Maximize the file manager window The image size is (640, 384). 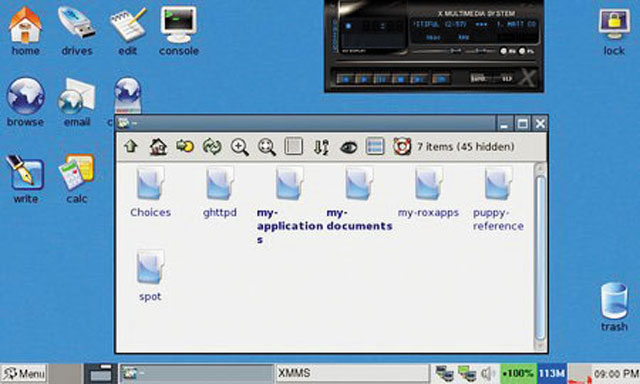tap(523, 124)
